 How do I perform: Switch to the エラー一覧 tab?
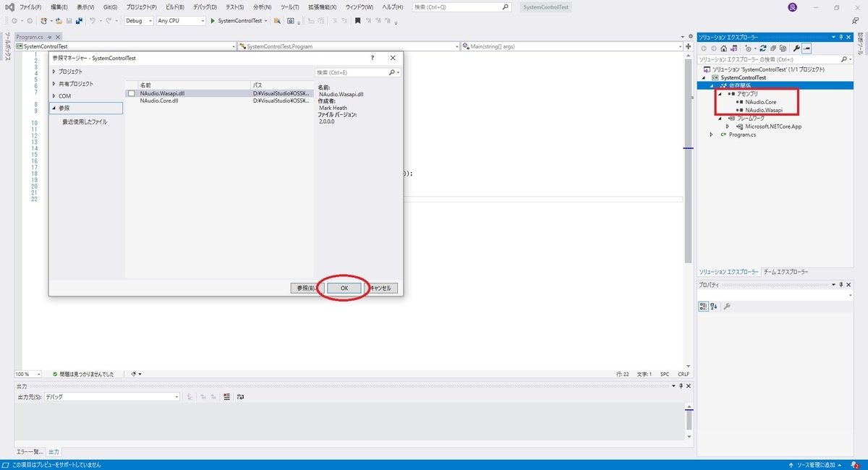[30, 451]
